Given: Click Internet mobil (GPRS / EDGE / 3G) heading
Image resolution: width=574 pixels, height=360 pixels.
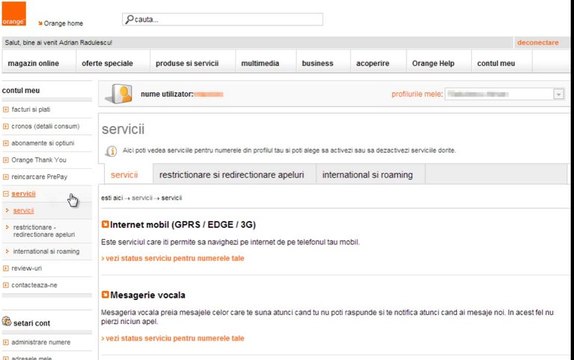Looking at the screenshot, I should point(183,224).
